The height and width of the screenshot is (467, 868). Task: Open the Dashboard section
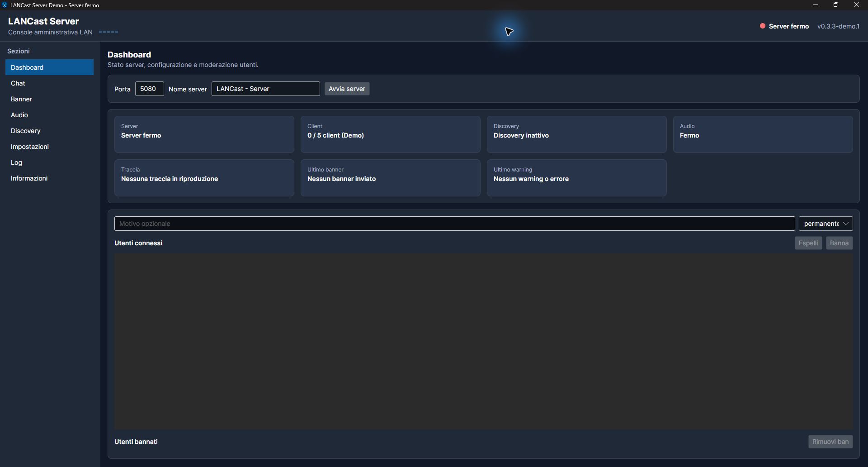(x=49, y=67)
